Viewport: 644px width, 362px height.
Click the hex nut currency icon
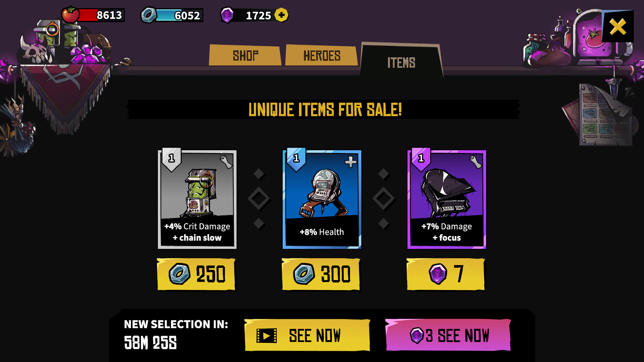coord(148,15)
